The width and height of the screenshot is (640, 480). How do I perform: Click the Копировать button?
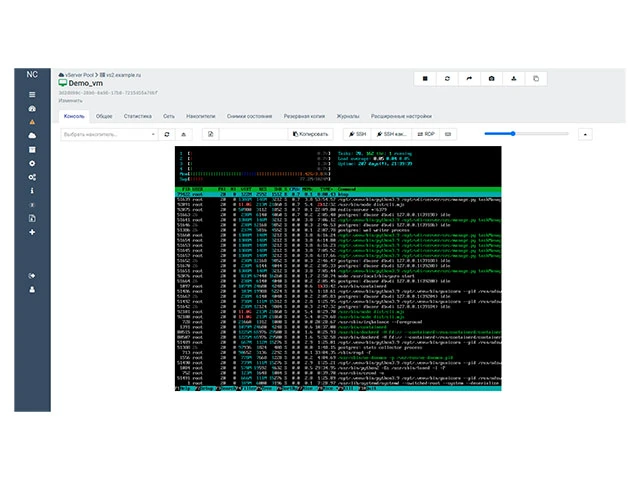[311, 133]
